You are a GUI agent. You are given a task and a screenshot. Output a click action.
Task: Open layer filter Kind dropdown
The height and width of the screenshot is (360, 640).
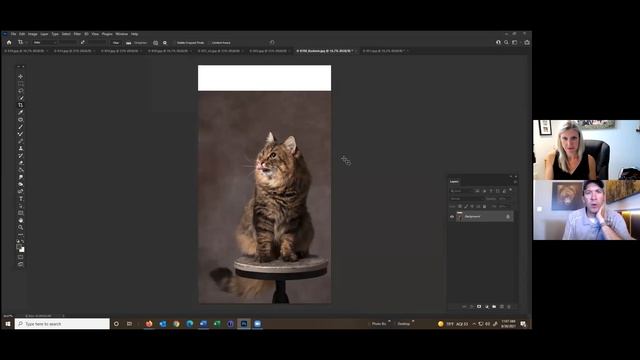(461, 191)
